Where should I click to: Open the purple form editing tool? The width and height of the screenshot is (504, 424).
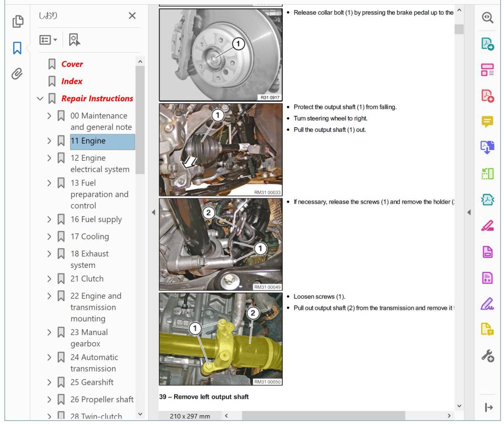click(487, 278)
